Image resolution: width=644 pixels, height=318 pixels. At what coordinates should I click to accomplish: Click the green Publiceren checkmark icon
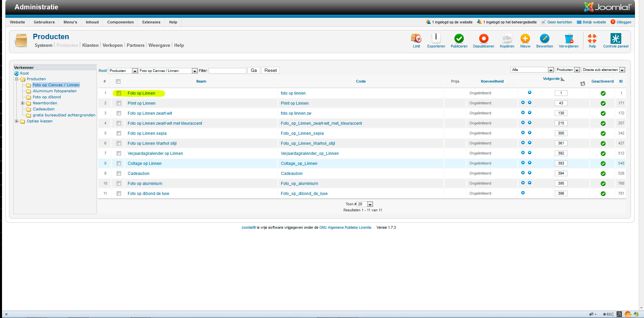[x=459, y=38]
